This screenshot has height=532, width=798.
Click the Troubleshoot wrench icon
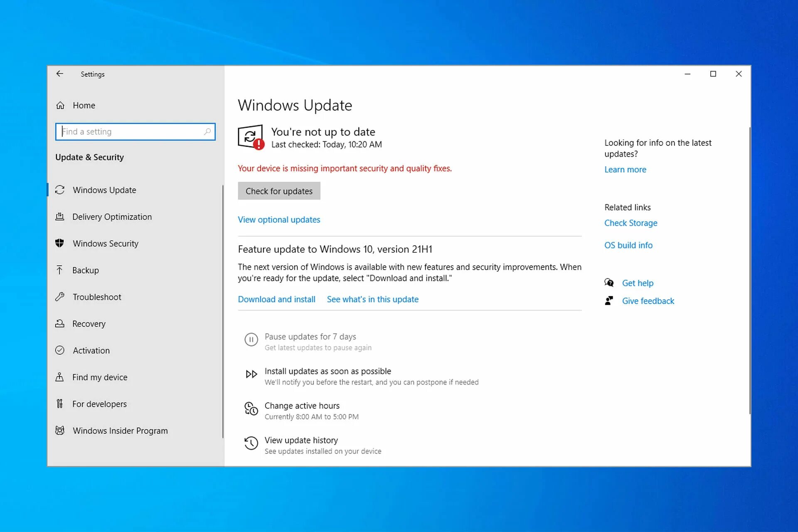point(60,297)
